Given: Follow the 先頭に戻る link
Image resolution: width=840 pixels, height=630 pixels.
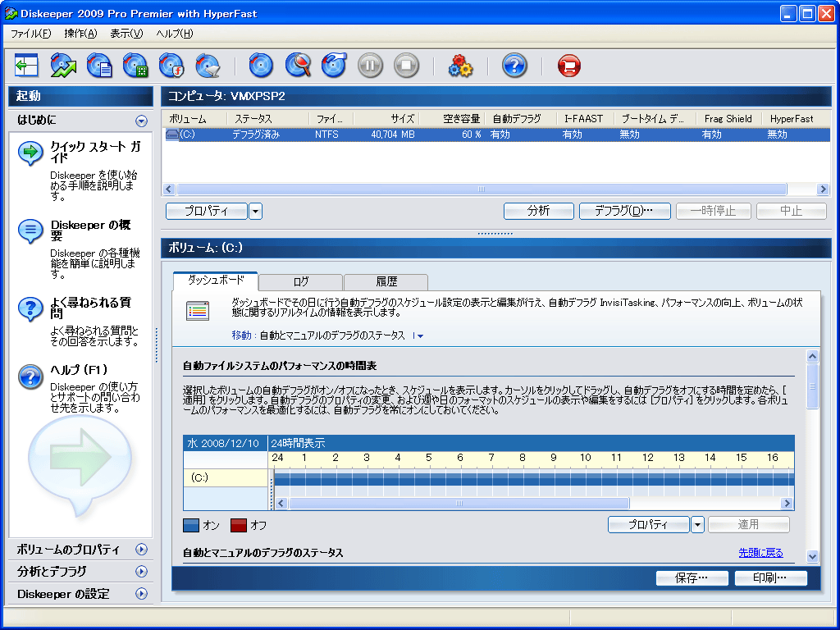Looking at the screenshot, I should point(760,553).
